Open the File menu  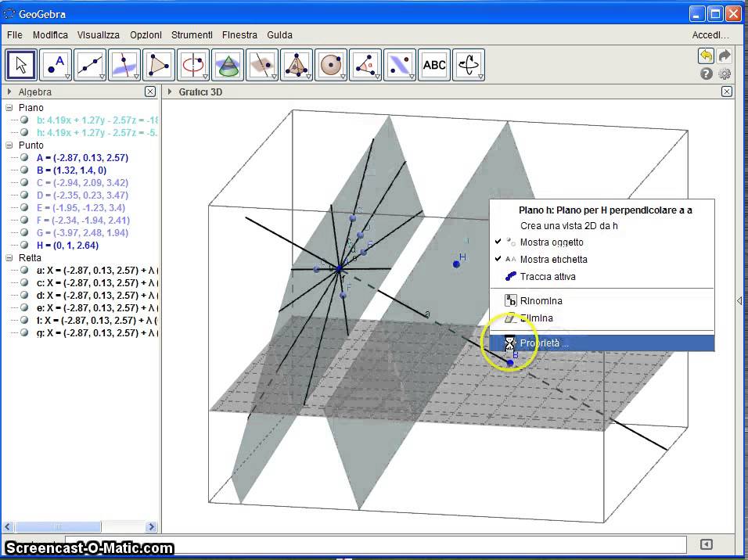pyautogui.click(x=15, y=35)
